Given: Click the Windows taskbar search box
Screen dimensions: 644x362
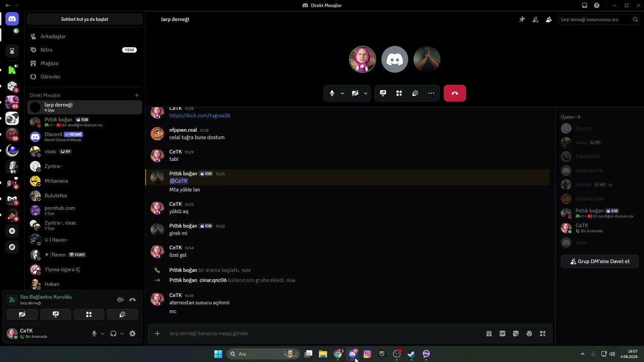Looking at the screenshot, I should [x=264, y=354].
